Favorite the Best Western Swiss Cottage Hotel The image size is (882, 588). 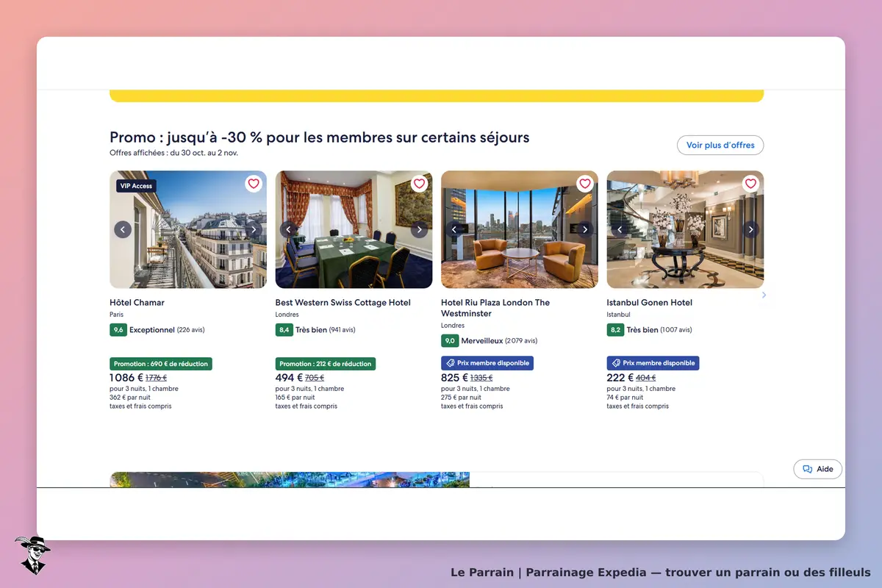tap(419, 184)
